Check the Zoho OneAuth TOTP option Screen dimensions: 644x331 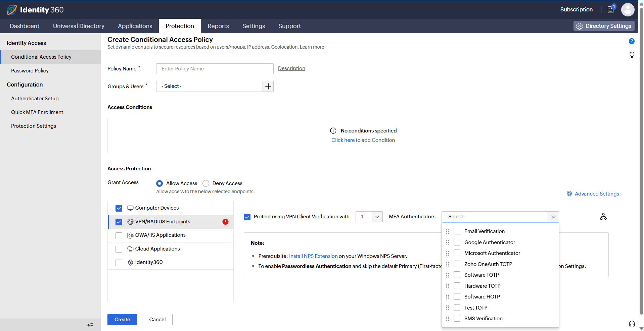(457, 264)
